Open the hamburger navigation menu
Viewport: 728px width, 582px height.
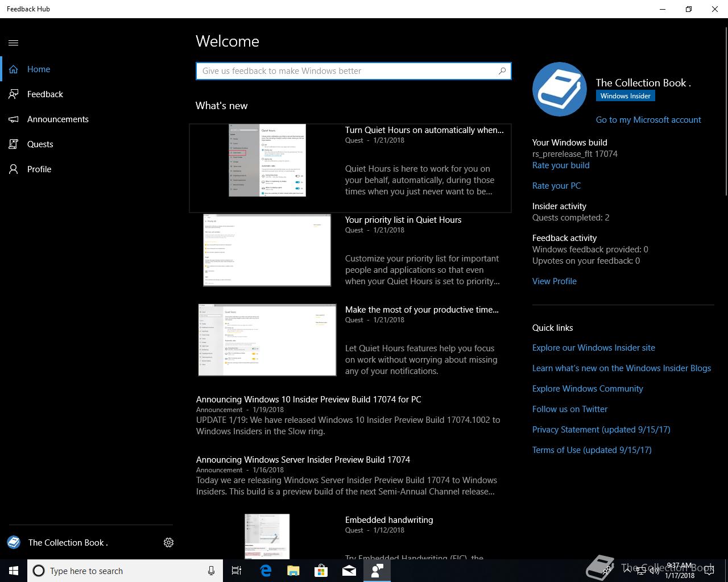(14, 43)
